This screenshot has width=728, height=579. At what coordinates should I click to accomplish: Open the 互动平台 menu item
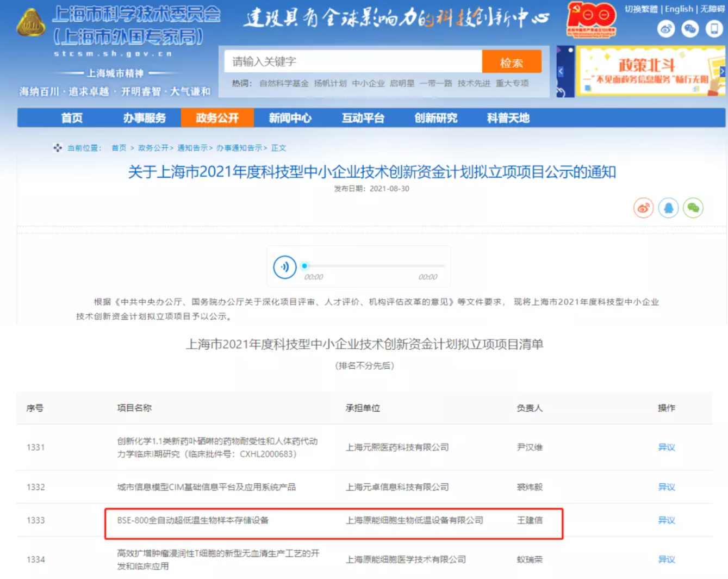[363, 118]
